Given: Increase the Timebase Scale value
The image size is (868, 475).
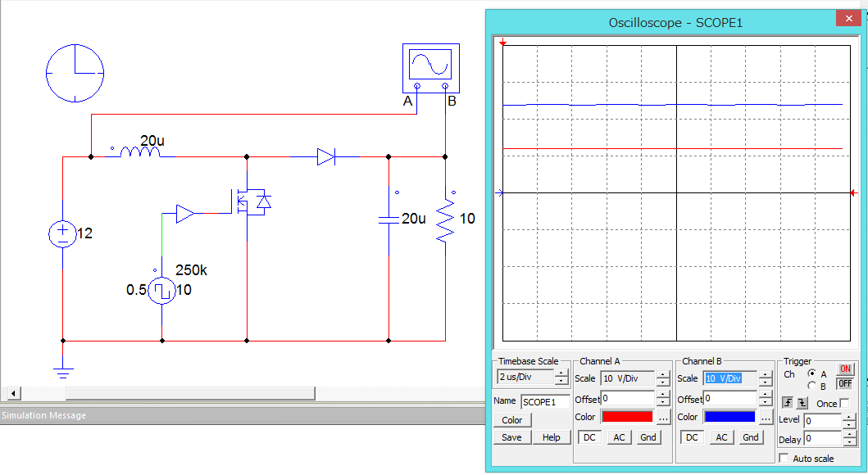Looking at the screenshot, I should (x=561, y=373).
